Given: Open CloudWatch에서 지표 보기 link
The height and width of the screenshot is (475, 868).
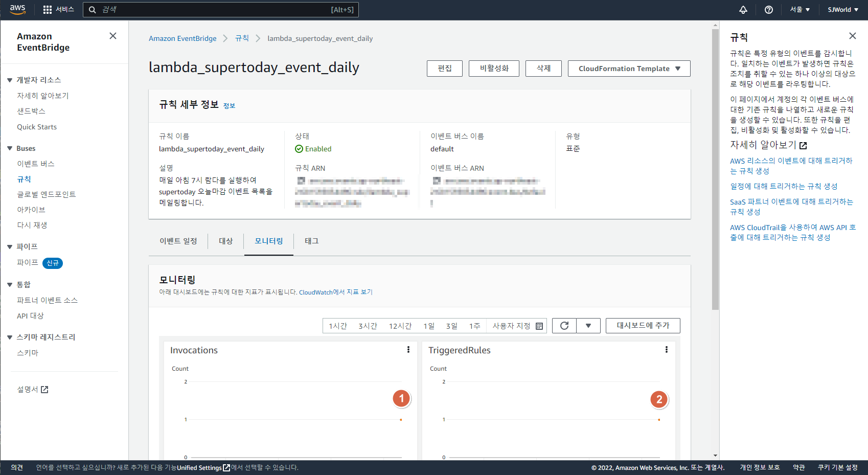Looking at the screenshot, I should [x=336, y=292].
